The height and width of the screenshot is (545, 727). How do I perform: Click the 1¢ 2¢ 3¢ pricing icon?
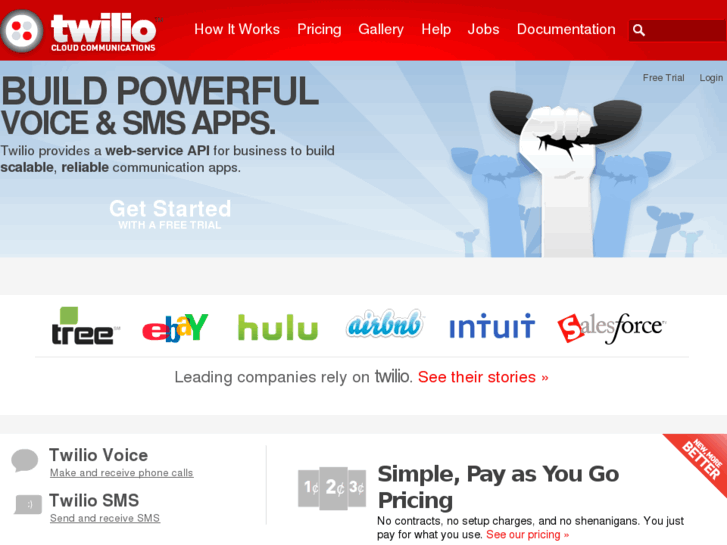pyautogui.click(x=332, y=488)
